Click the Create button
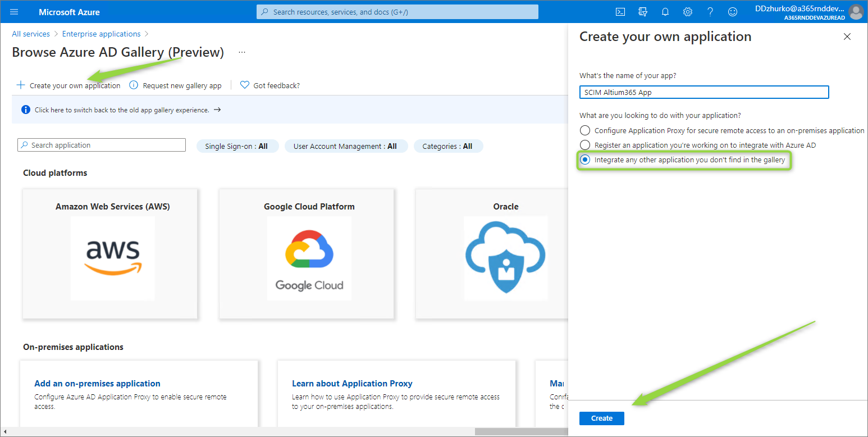 [601, 418]
